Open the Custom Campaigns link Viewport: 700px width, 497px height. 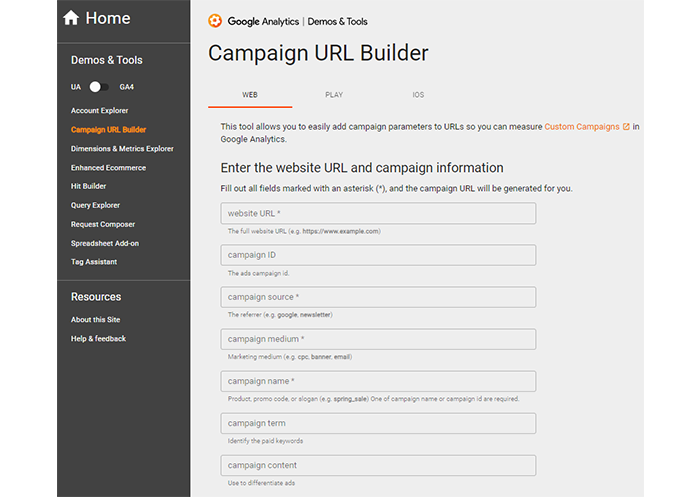[x=582, y=127]
